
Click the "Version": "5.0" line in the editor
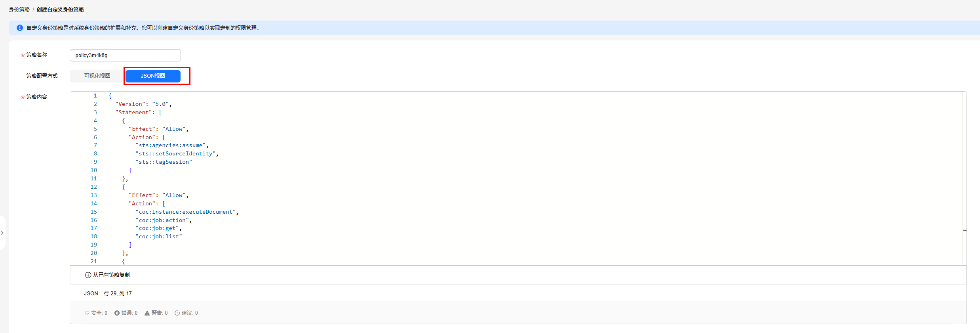(x=143, y=104)
